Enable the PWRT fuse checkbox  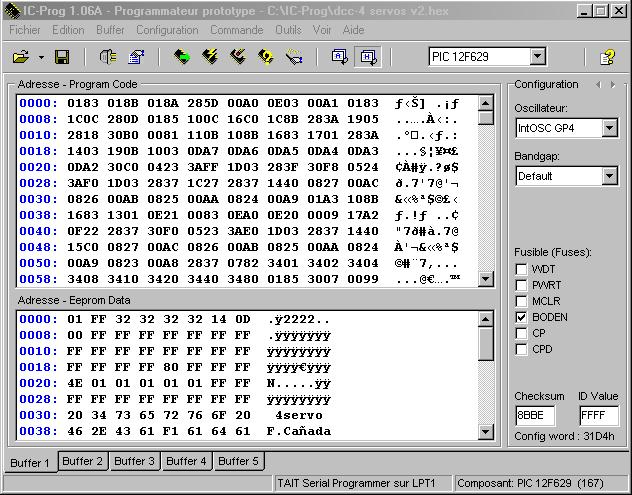521,285
